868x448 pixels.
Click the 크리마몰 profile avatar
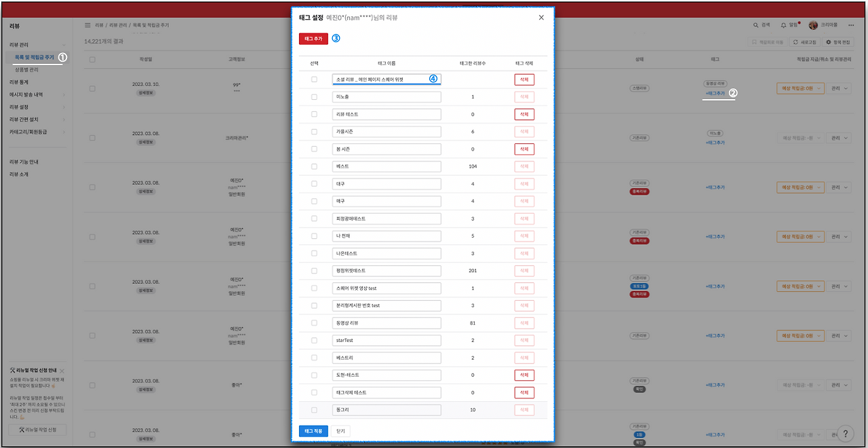813,25
